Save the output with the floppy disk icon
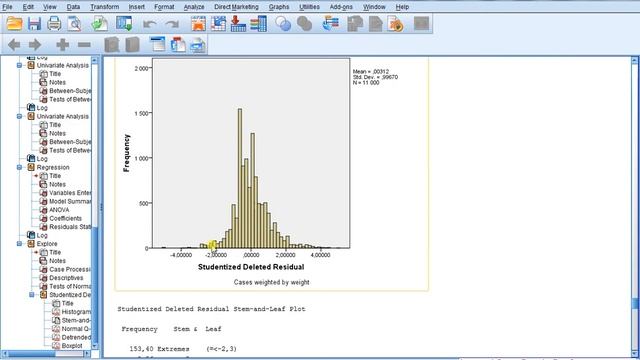 pyautogui.click(x=34, y=24)
